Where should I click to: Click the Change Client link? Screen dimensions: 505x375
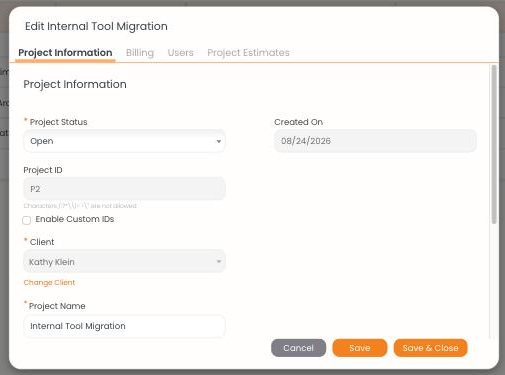point(49,282)
